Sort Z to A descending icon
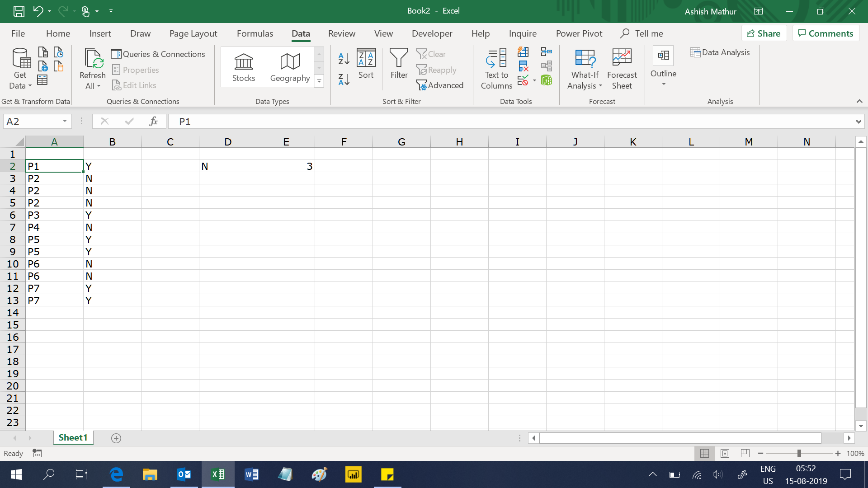The height and width of the screenshot is (488, 868). 344,80
